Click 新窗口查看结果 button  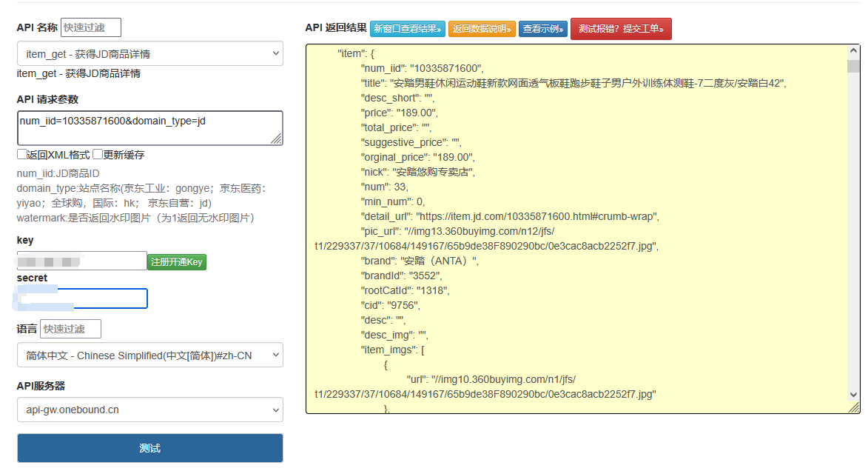click(x=408, y=29)
